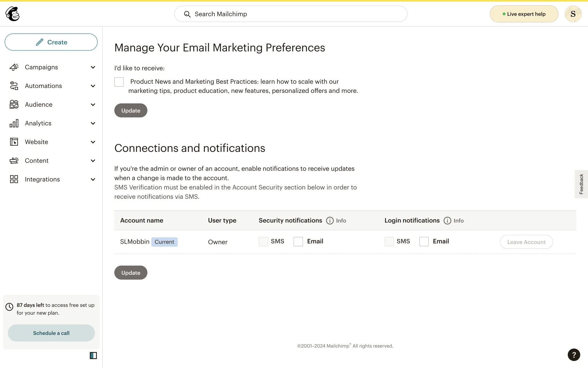Focus the Search Mailchimp field
This screenshot has height=368, width=588.
tap(291, 14)
